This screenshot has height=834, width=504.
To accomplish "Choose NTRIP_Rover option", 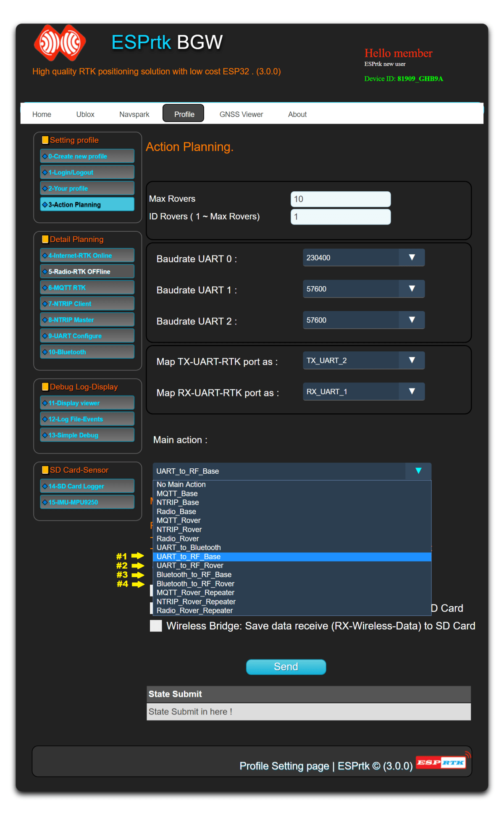I will pyautogui.click(x=292, y=530).
